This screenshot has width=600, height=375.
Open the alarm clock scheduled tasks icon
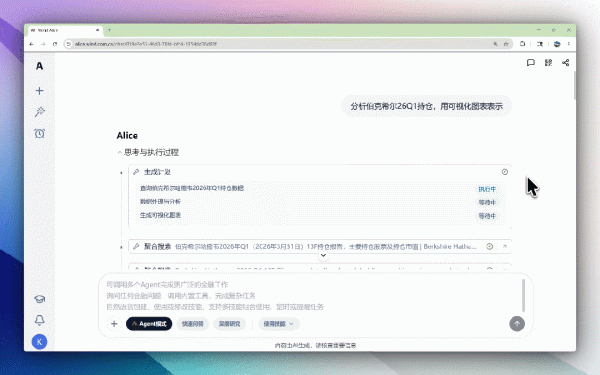[x=39, y=133]
